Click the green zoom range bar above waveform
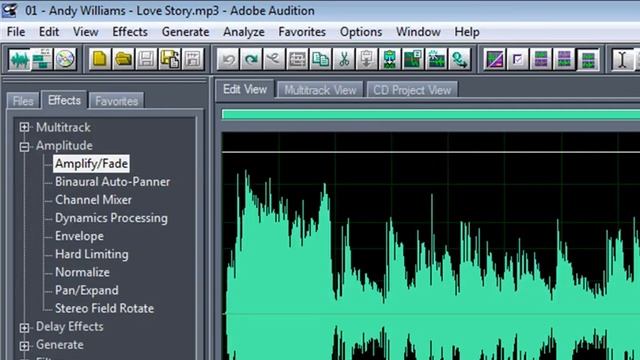640x360 pixels. (431, 115)
